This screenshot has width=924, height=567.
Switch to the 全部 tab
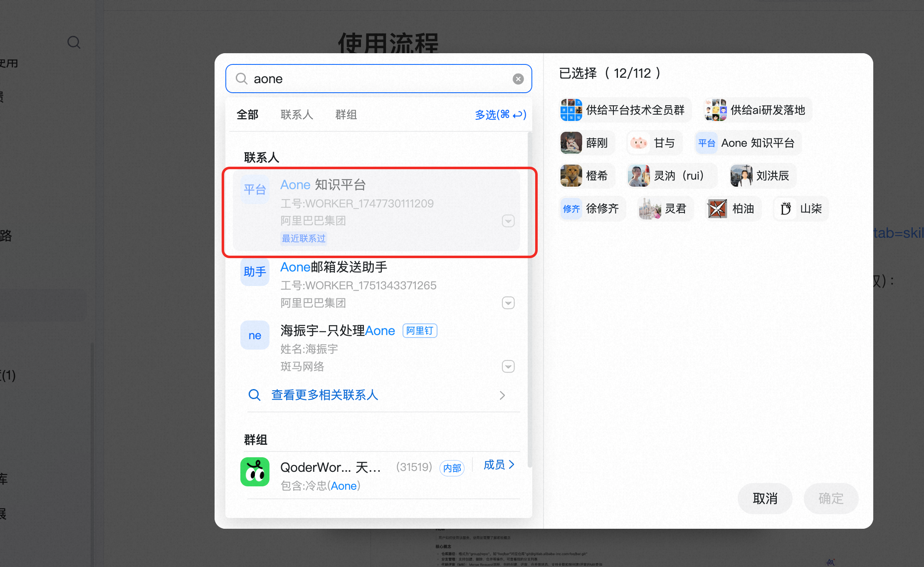click(247, 115)
